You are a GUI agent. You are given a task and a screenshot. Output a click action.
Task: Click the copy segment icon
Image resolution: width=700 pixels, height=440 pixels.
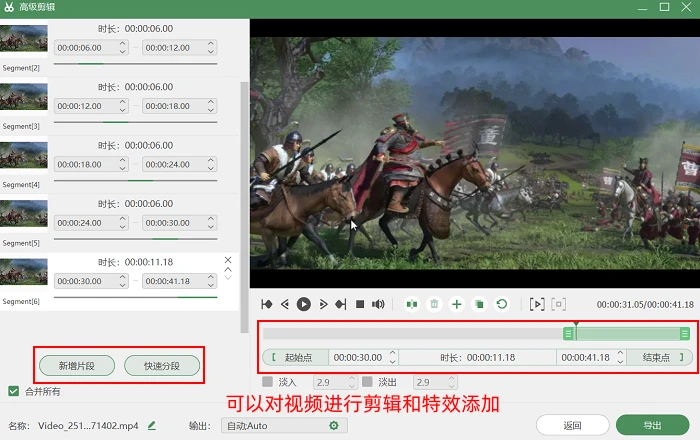479,304
